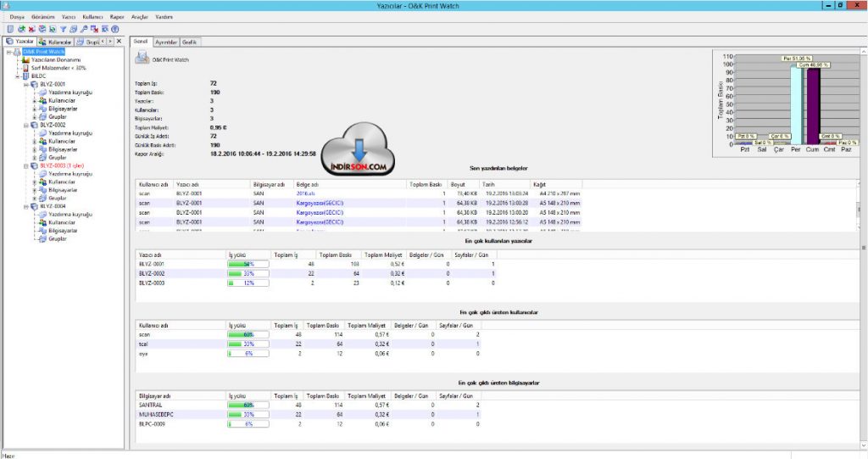868x459 pixels.
Task: Click MUHASEBEPC row in computers table
Action: pyautogui.click(x=309, y=414)
